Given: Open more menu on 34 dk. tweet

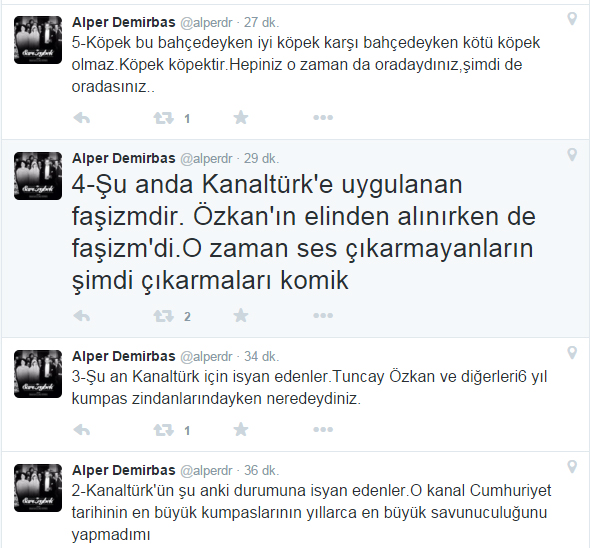Looking at the screenshot, I should 323,429.
